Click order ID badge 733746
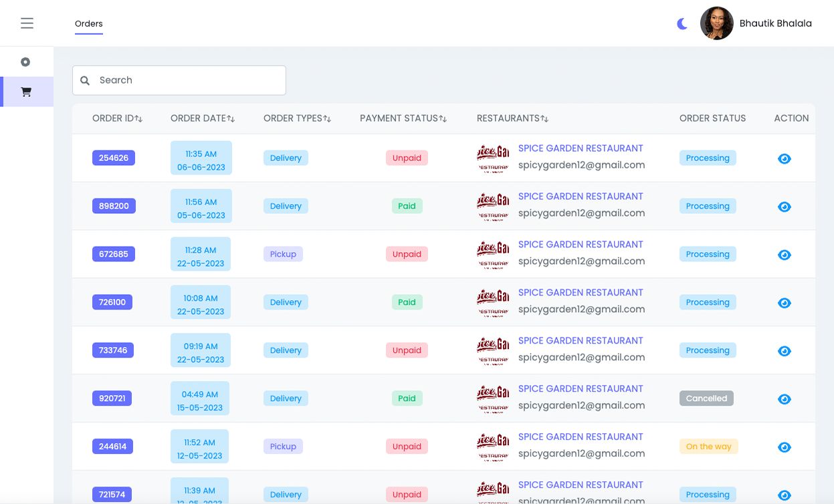This screenshot has height=504, width=834. pos(113,350)
